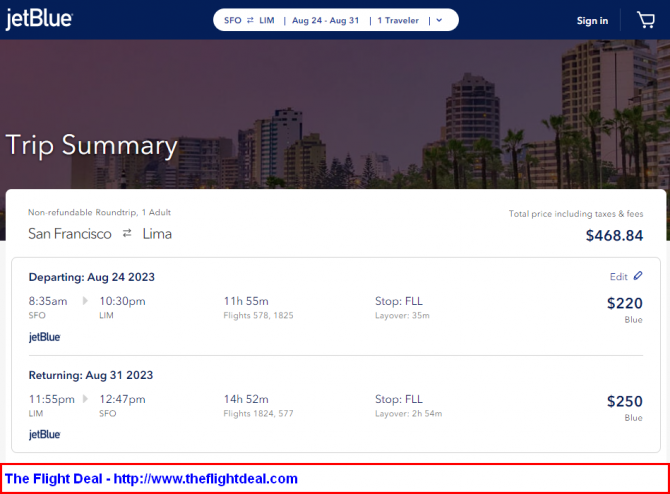Click Layover: 35m text
This screenshot has width=670, height=494.
pyautogui.click(x=402, y=315)
